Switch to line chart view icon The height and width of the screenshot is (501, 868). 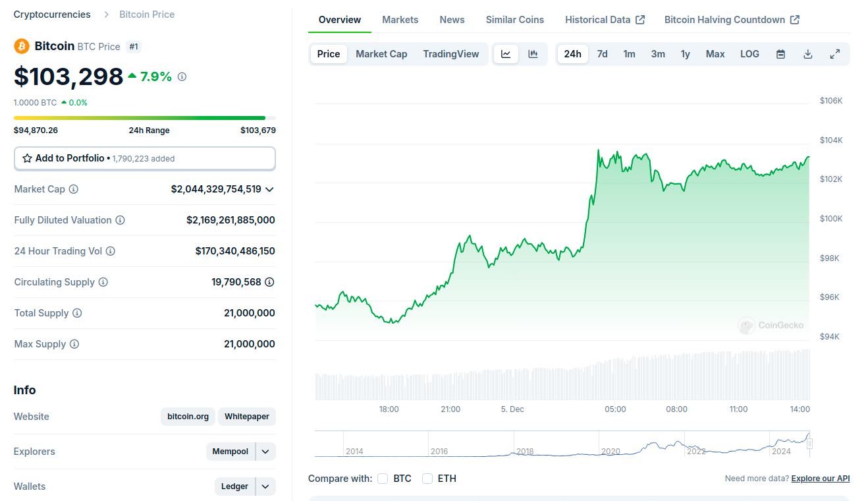tap(506, 54)
